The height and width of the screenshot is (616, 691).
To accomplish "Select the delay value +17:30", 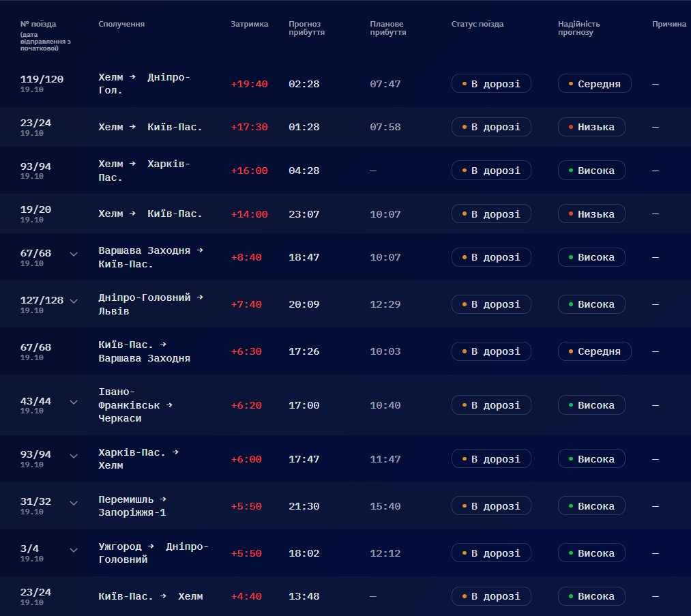I will pos(250,127).
